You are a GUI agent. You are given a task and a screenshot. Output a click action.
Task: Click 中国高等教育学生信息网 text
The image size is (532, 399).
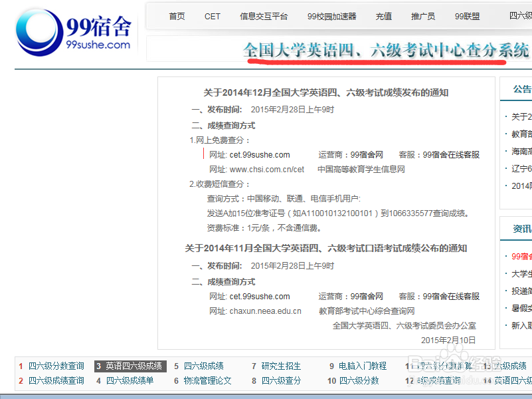pyautogui.click(x=361, y=170)
